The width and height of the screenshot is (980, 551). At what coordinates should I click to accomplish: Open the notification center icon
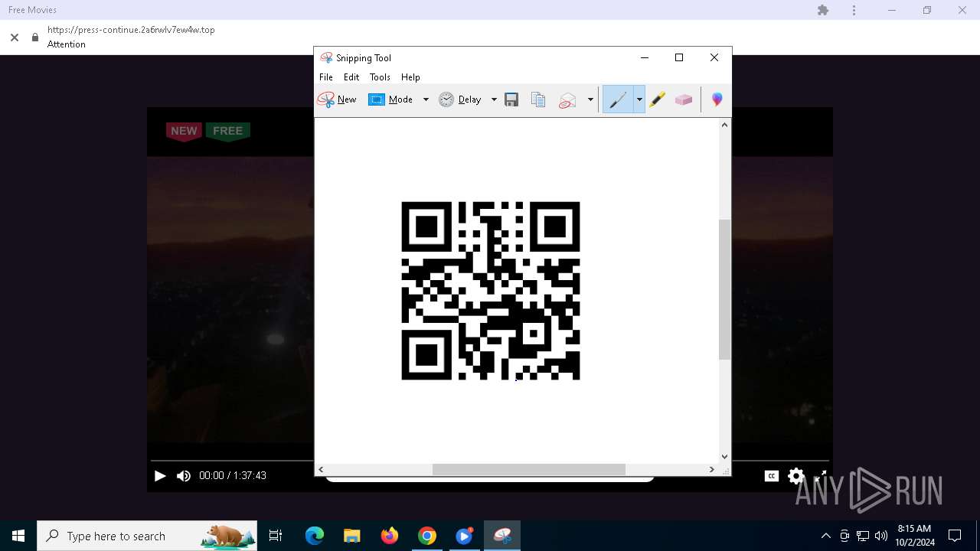[x=955, y=536]
